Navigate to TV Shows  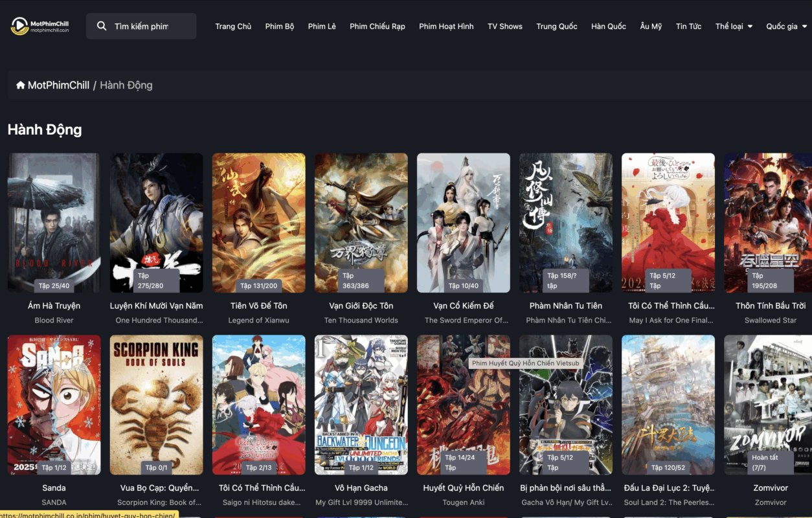point(505,27)
